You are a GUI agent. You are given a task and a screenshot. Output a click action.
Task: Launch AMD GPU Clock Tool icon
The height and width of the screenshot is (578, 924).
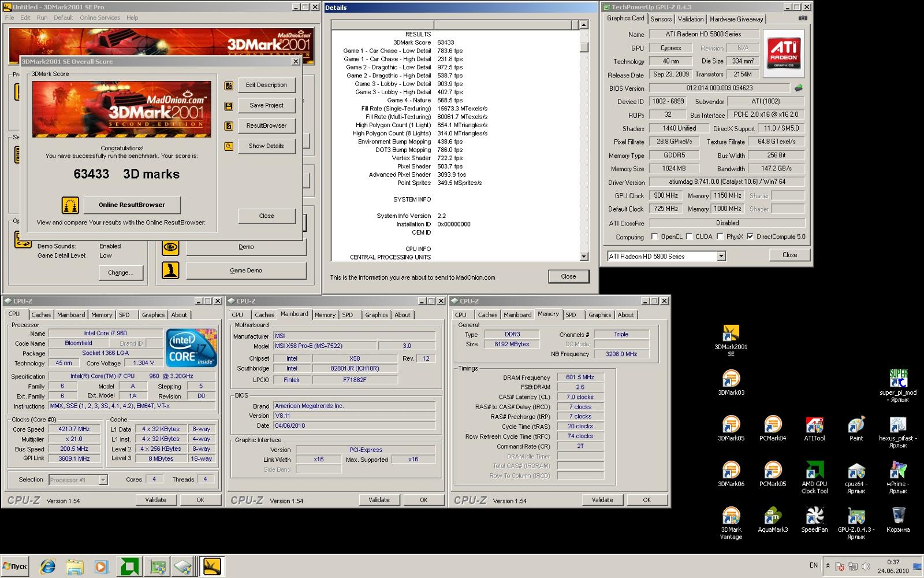pos(814,477)
